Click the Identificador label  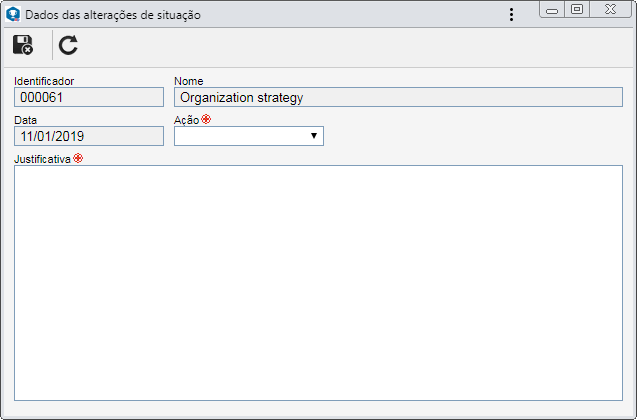tap(44, 81)
